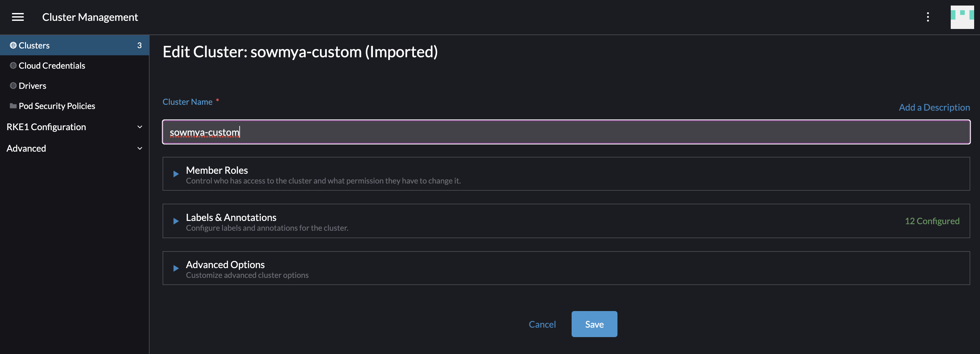This screenshot has height=354, width=980.
Task: Open the kebab menu in the top bar
Action: [x=928, y=17]
